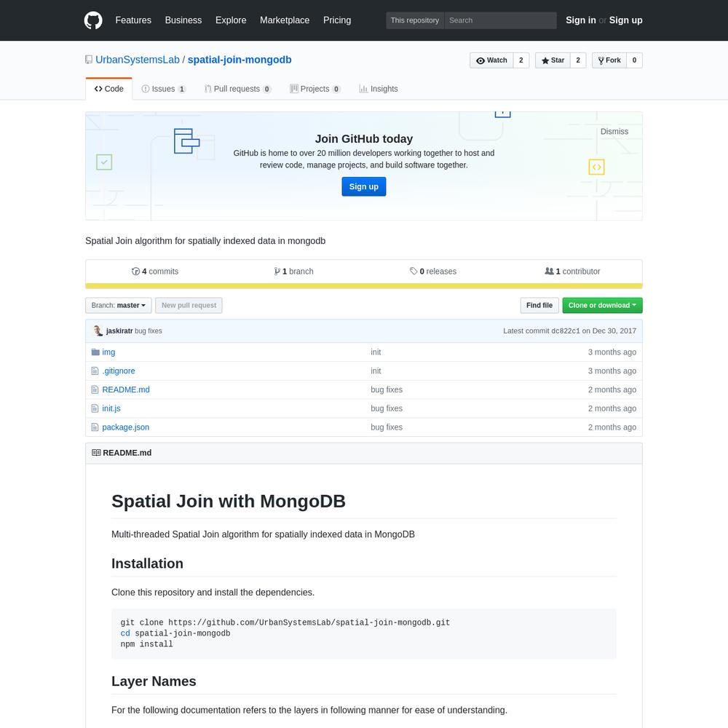Click the people icon beside 1 contributor
The image size is (728, 728).
549,271
